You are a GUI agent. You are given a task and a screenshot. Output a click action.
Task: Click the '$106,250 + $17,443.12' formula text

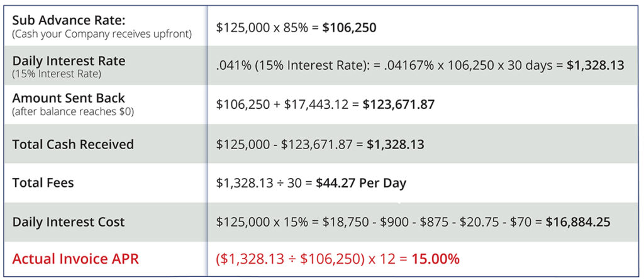click(x=283, y=104)
